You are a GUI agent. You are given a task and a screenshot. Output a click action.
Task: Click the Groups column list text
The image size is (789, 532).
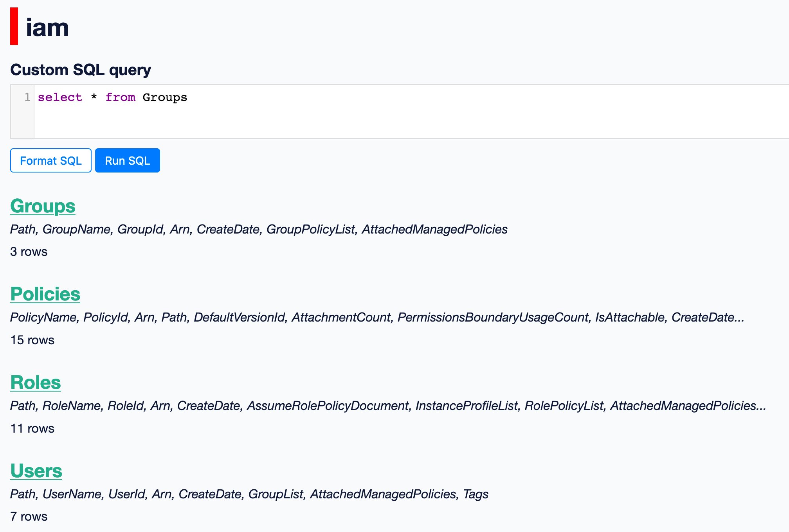pos(259,229)
